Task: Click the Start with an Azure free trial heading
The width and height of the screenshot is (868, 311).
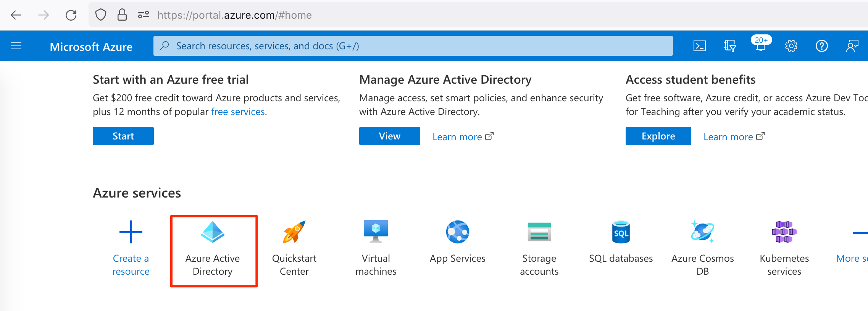Action: click(x=171, y=79)
